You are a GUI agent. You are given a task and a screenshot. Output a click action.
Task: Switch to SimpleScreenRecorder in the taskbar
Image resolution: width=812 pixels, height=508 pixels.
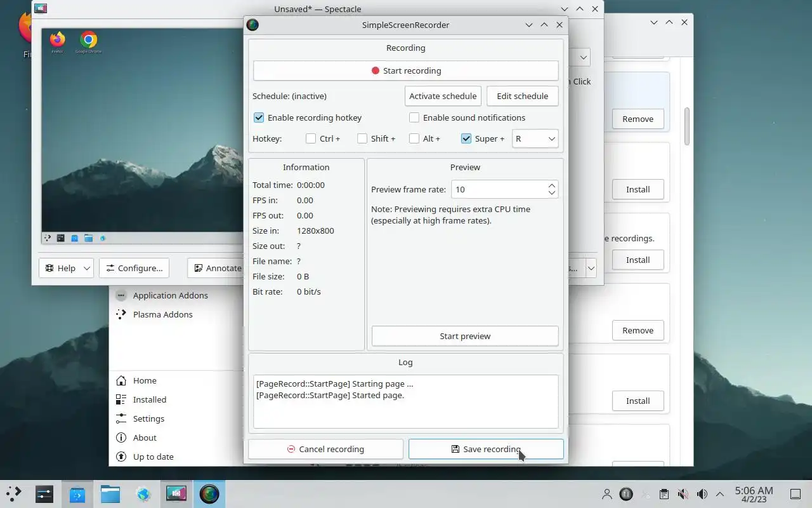click(209, 493)
